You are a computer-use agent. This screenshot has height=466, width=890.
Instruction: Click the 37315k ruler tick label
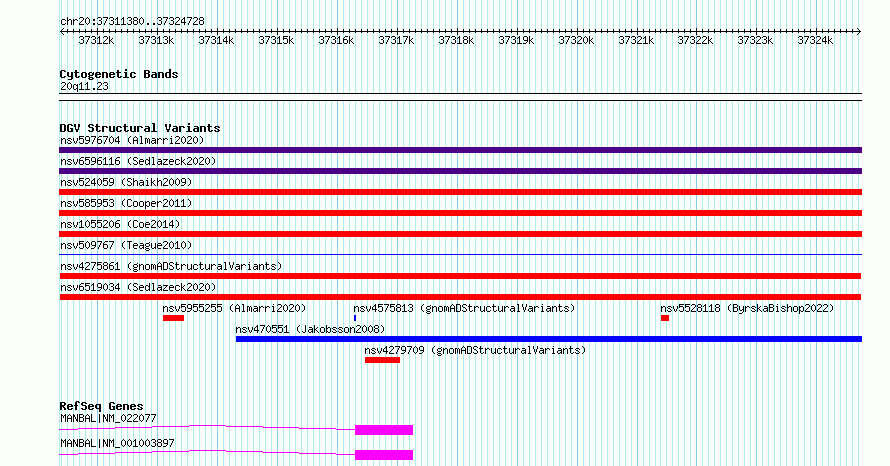(x=276, y=41)
